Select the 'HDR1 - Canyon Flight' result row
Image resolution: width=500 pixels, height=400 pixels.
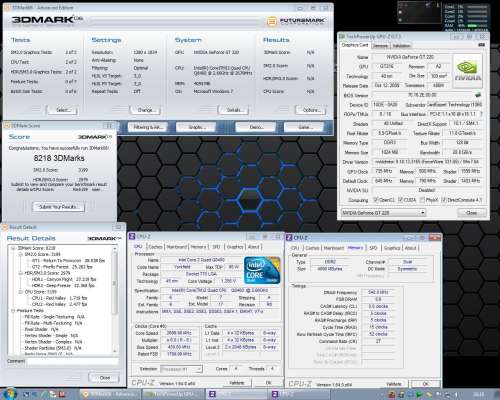pos(63,279)
